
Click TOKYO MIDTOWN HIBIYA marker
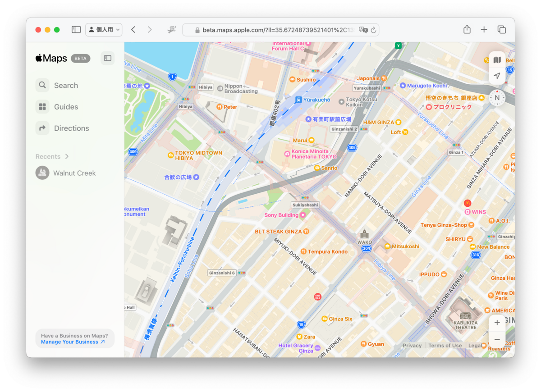(x=171, y=155)
